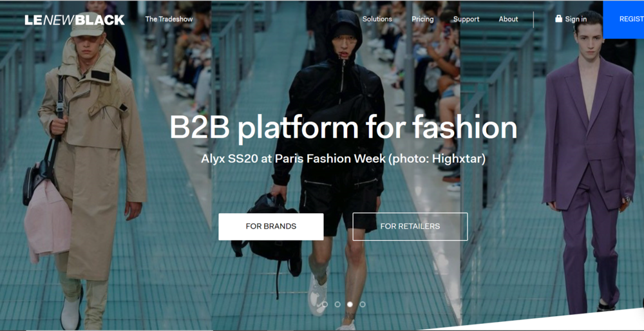The image size is (644, 331).
Task: Click the blue Register button
Action: 623,19
